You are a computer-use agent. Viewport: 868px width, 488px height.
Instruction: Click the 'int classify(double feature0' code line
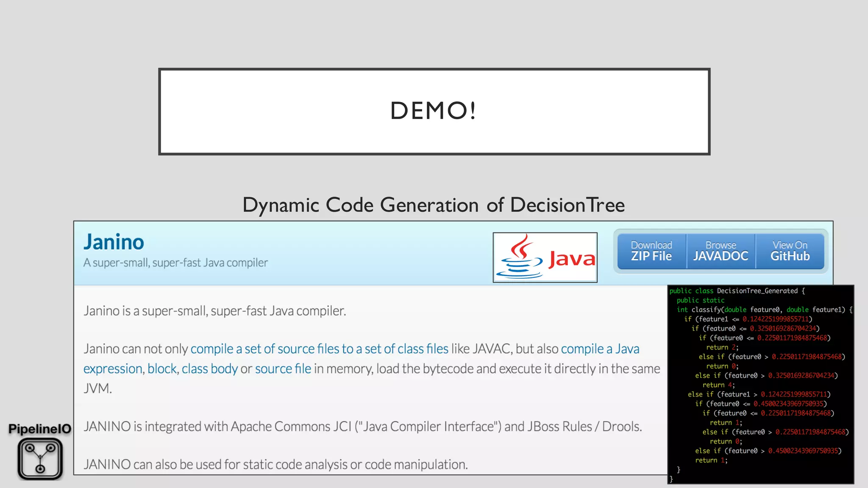[x=765, y=310]
